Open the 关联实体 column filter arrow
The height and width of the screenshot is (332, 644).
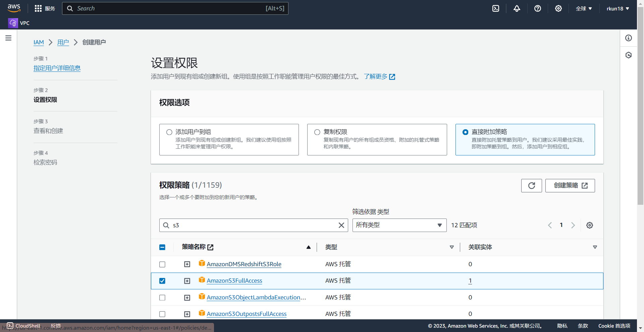coord(595,247)
